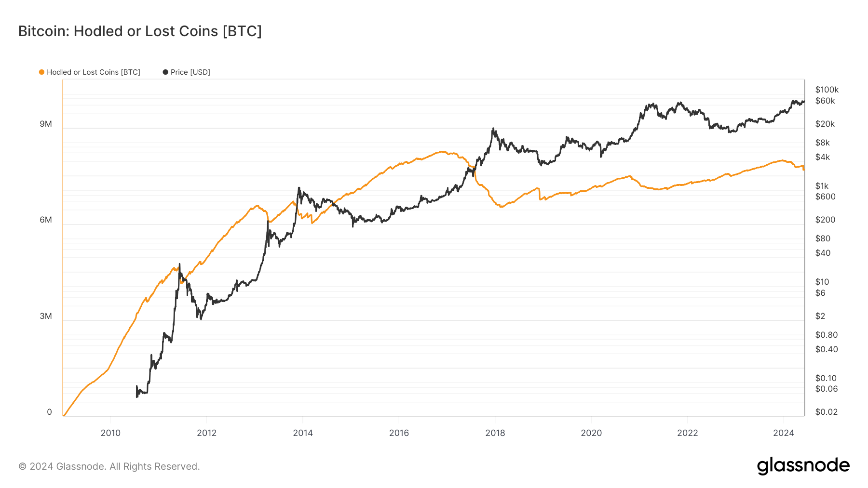Click the $200 price axis label

(825, 220)
